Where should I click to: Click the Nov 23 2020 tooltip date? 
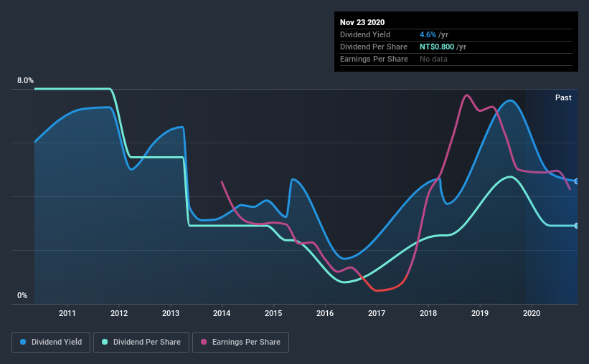[362, 22]
